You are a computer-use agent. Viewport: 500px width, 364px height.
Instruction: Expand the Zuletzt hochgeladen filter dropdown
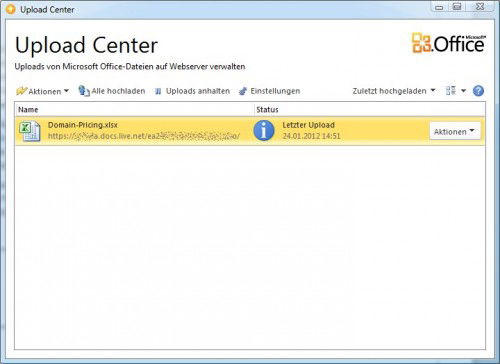coord(394,91)
